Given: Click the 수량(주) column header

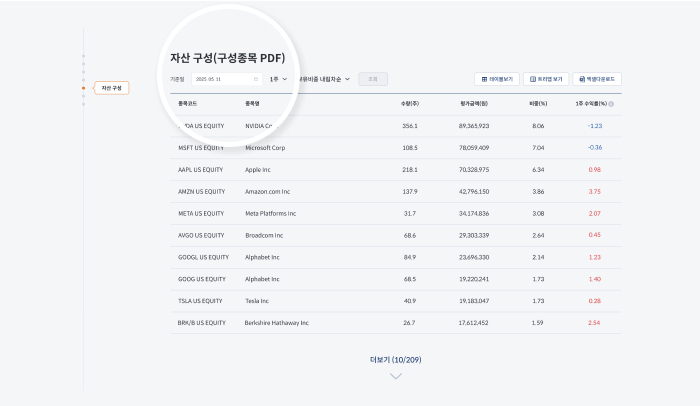Looking at the screenshot, I should click(409, 104).
